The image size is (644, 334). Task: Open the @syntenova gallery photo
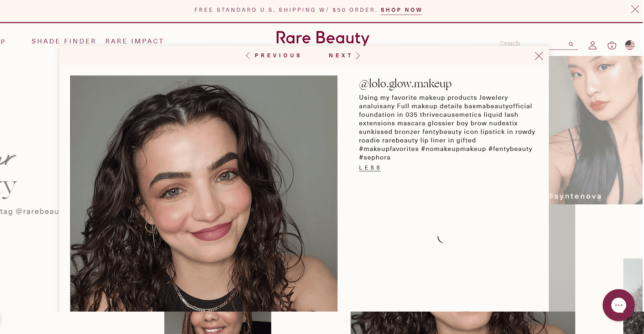596,130
